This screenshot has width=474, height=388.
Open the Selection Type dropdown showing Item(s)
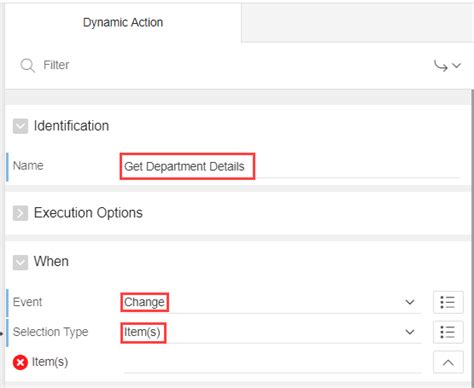pyautogui.click(x=271, y=332)
